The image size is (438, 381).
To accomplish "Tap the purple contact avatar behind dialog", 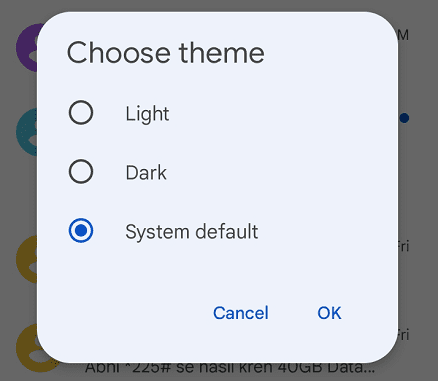I will [27, 47].
